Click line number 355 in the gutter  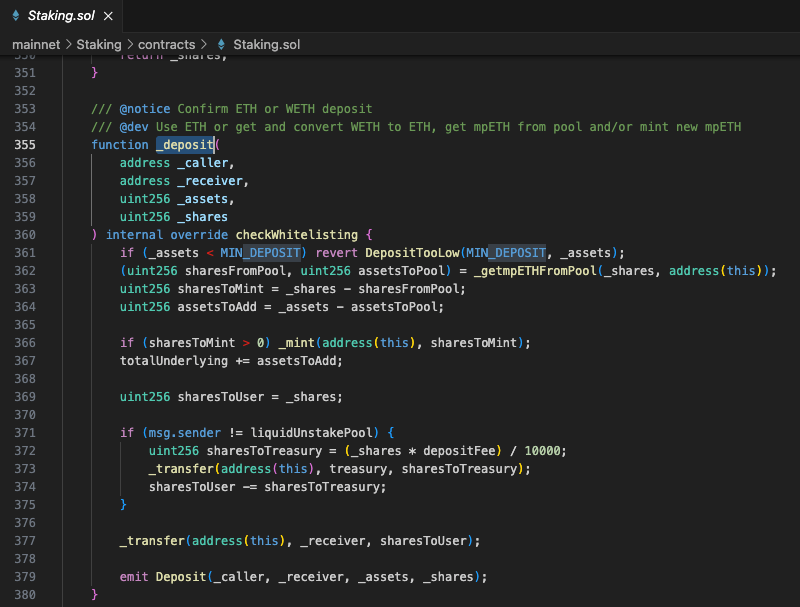pos(23,145)
